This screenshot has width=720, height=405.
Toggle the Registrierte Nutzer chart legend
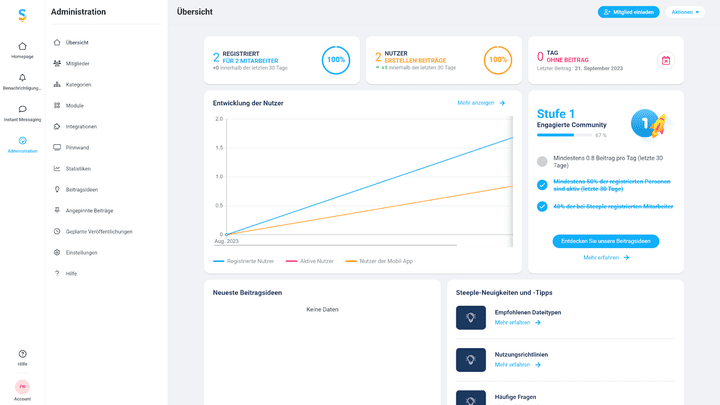click(243, 261)
